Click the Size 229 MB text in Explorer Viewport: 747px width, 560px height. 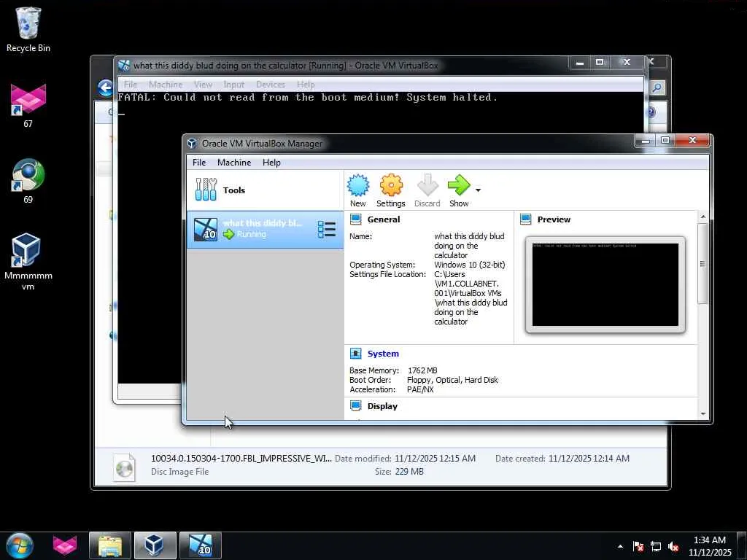tap(399, 472)
